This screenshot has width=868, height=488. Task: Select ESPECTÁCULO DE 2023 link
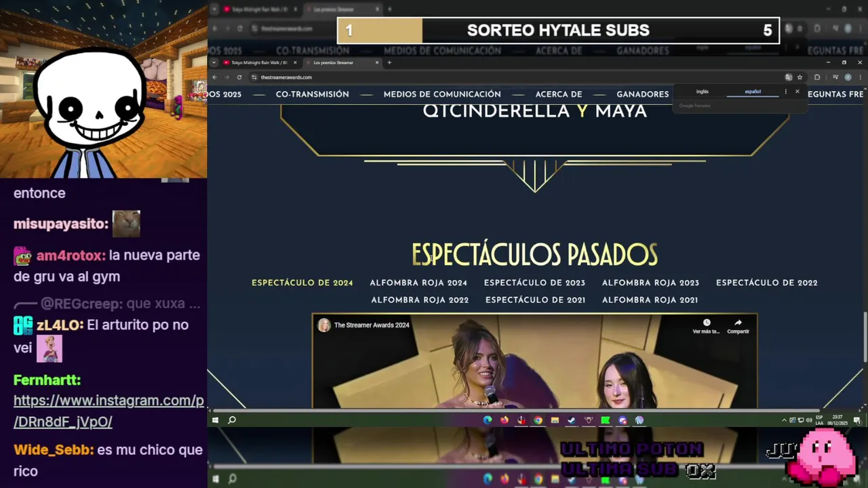pos(534,283)
